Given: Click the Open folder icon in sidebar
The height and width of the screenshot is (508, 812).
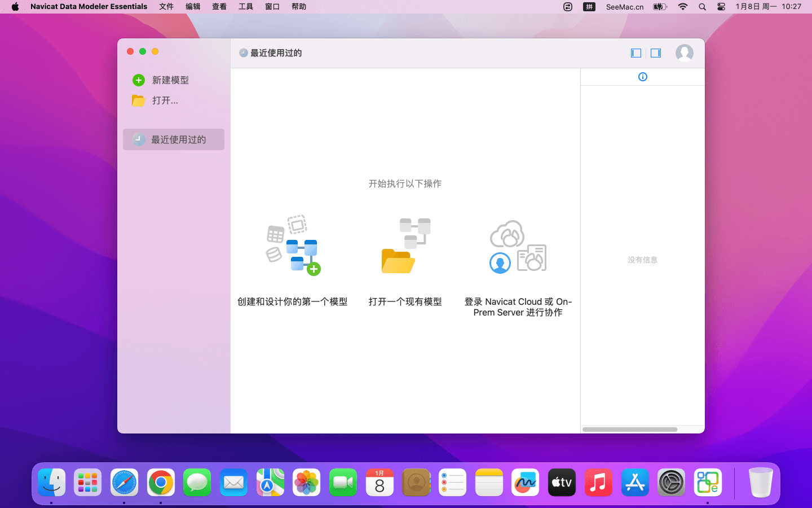Looking at the screenshot, I should point(139,100).
